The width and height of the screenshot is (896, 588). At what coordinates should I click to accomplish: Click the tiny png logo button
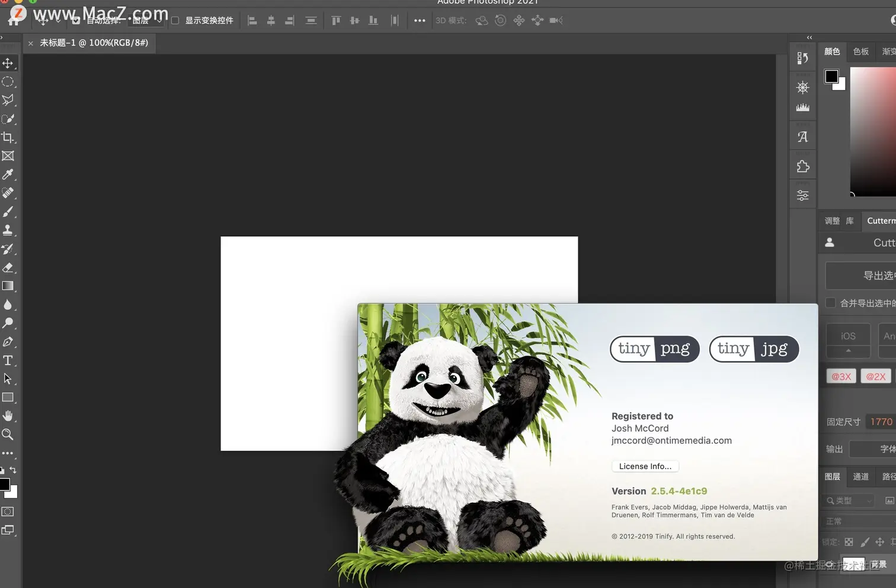click(655, 349)
